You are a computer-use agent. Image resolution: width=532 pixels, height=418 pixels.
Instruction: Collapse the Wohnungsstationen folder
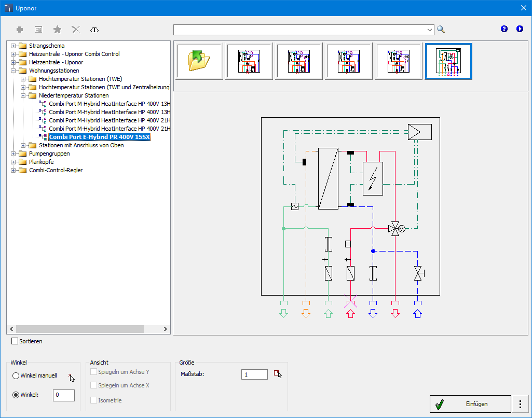[x=13, y=71]
